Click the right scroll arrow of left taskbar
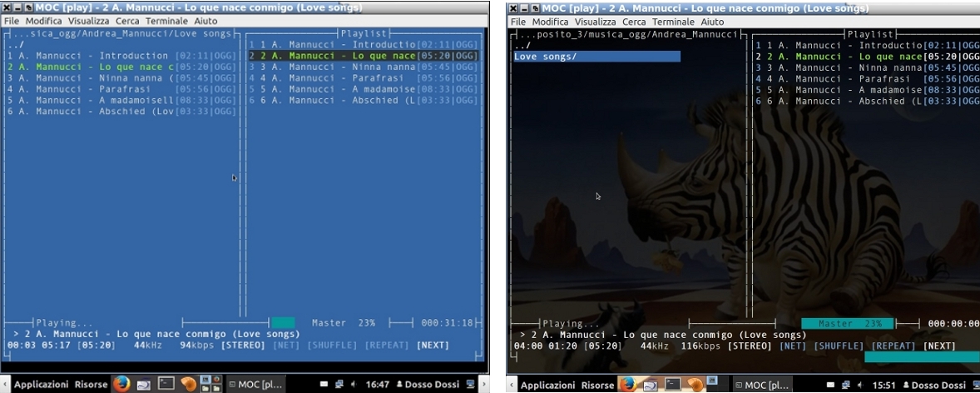Image resolution: width=980 pixels, height=393 pixels. (x=483, y=384)
